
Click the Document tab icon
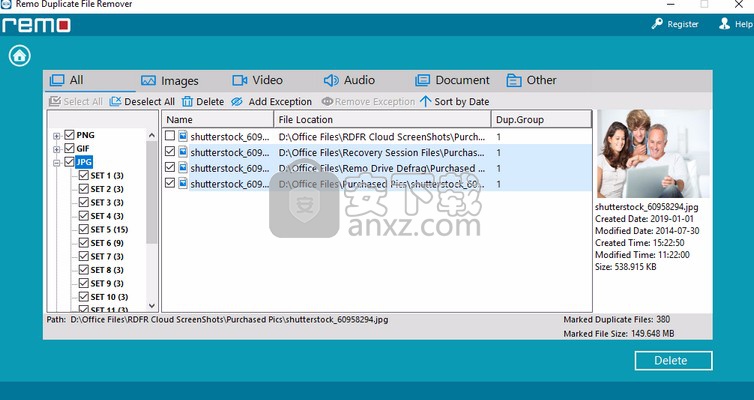point(422,80)
